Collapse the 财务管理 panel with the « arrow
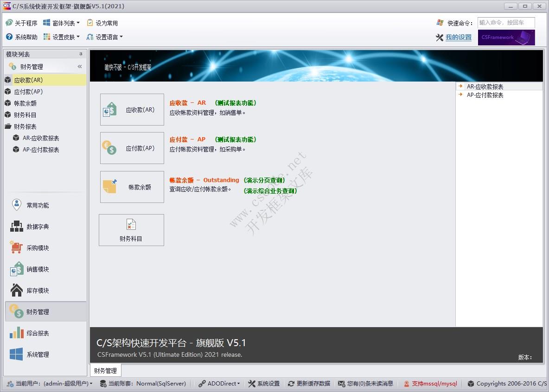This screenshot has height=392, width=549. 80,66
